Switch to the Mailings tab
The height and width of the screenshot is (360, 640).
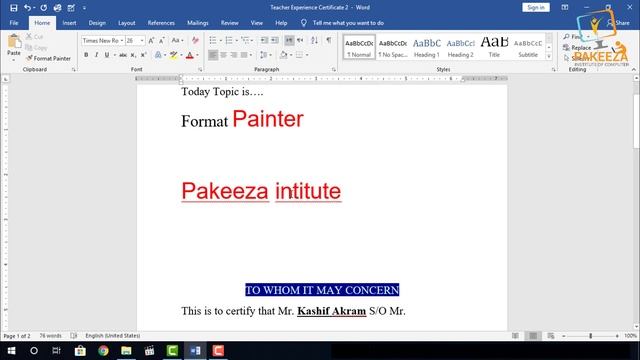(x=198, y=23)
